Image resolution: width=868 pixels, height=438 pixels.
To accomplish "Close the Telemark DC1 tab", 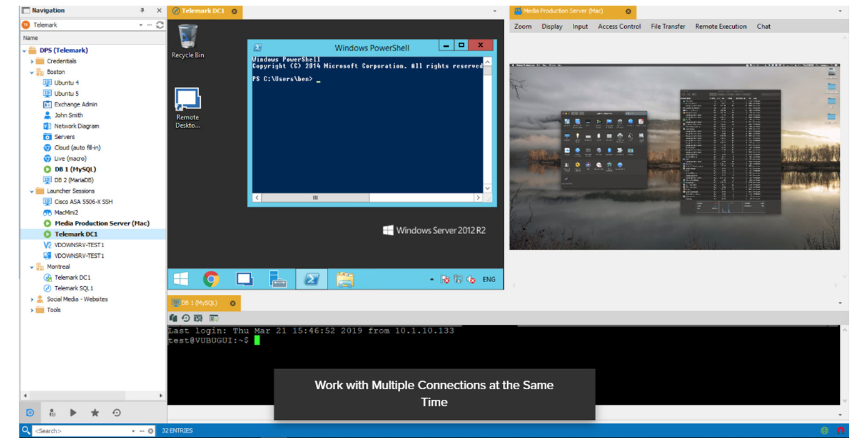I will [234, 11].
